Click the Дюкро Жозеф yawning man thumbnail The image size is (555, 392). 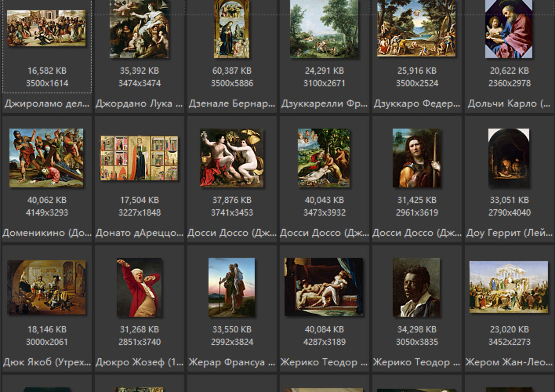tap(139, 287)
